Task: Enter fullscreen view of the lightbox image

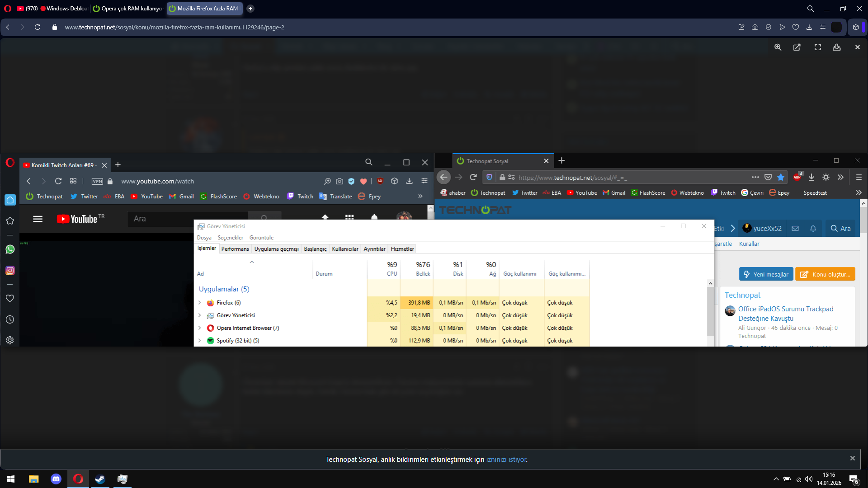Action: click(x=817, y=47)
